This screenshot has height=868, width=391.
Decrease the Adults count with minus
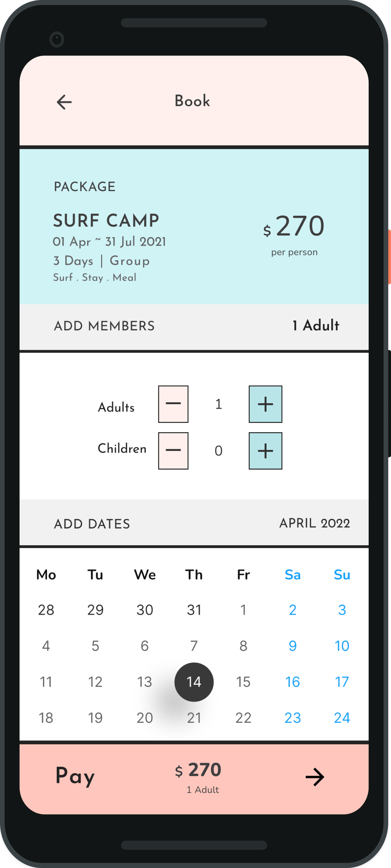[x=173, y=404]
